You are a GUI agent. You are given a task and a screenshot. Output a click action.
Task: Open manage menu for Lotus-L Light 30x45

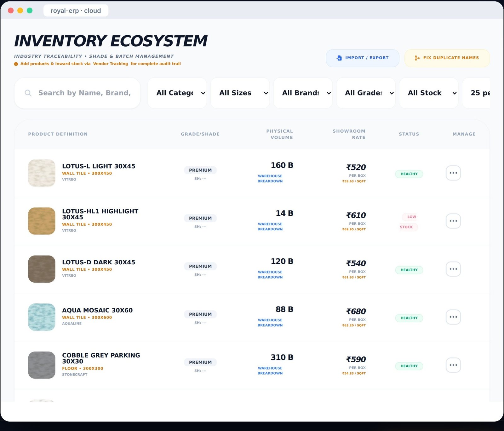(453, 173)
